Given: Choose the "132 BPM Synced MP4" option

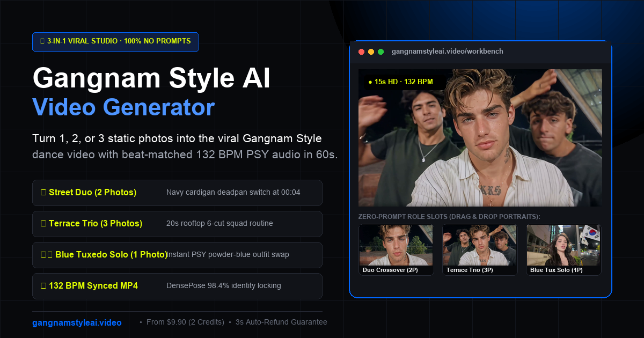Looking at the screenshot, I should (177, 286).
